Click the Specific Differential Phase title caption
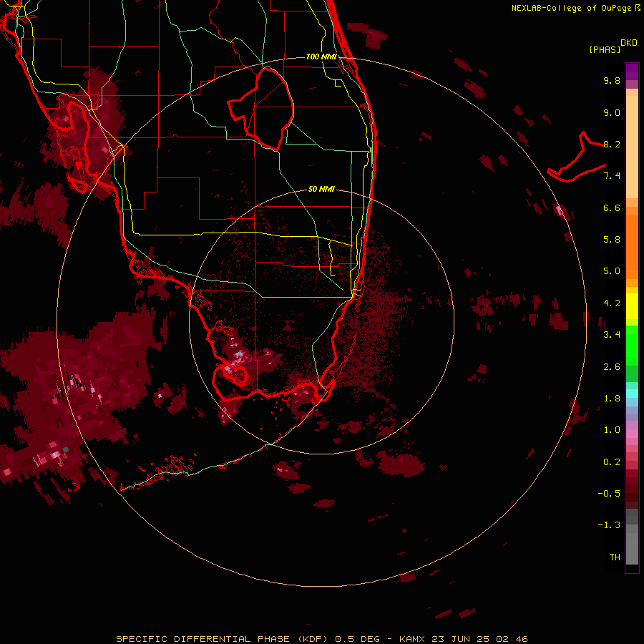This screenshot has width=644, height=644. click(322, 639)
